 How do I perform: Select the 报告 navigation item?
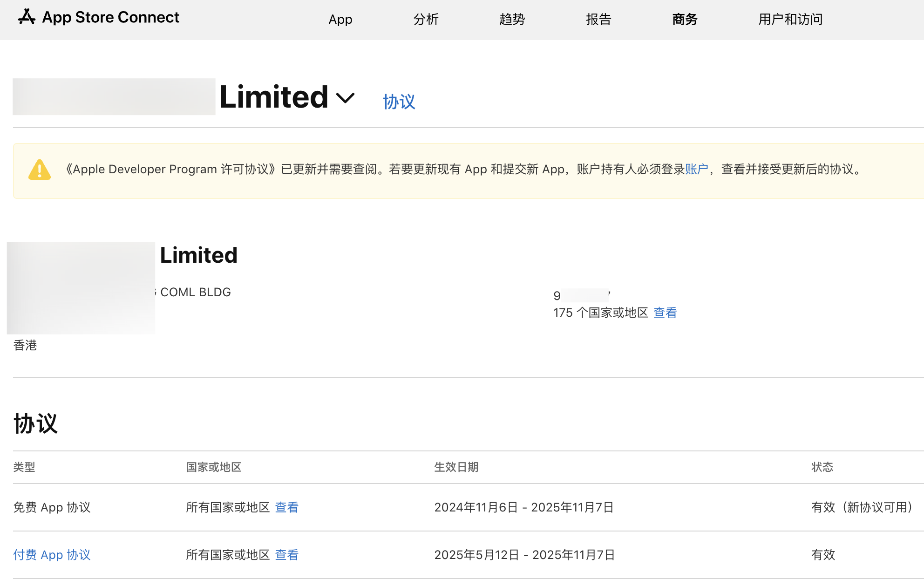(598, 20)
